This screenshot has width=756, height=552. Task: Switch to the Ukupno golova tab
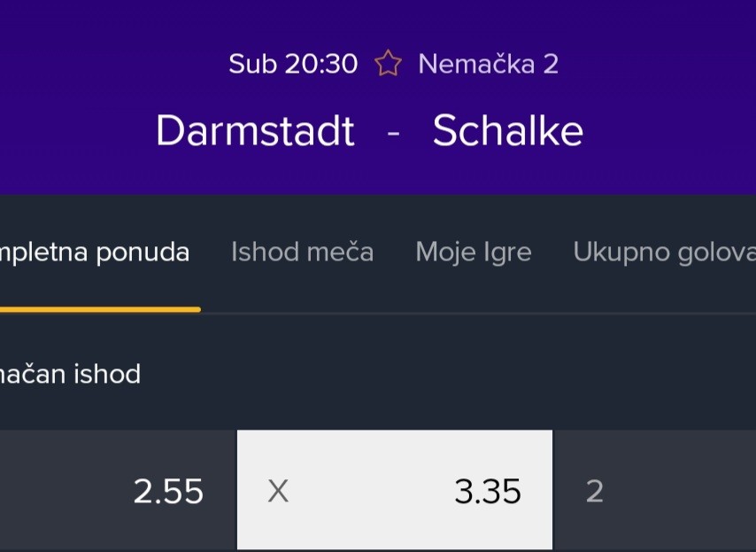click(x=664, y=253)
